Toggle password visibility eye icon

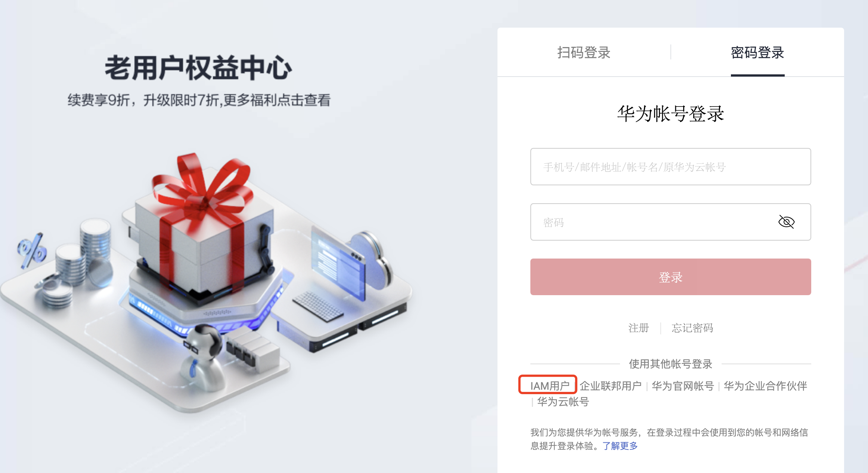786,222
